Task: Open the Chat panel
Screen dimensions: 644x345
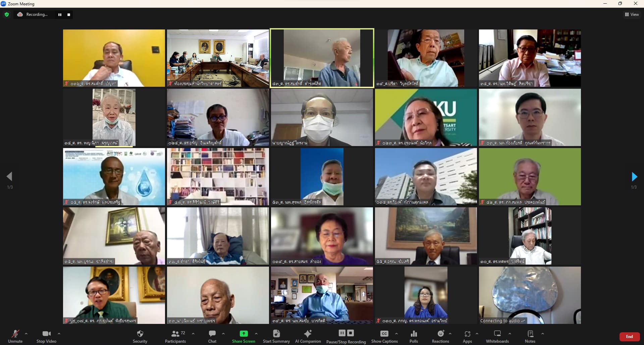Action: tap(212, 336)
